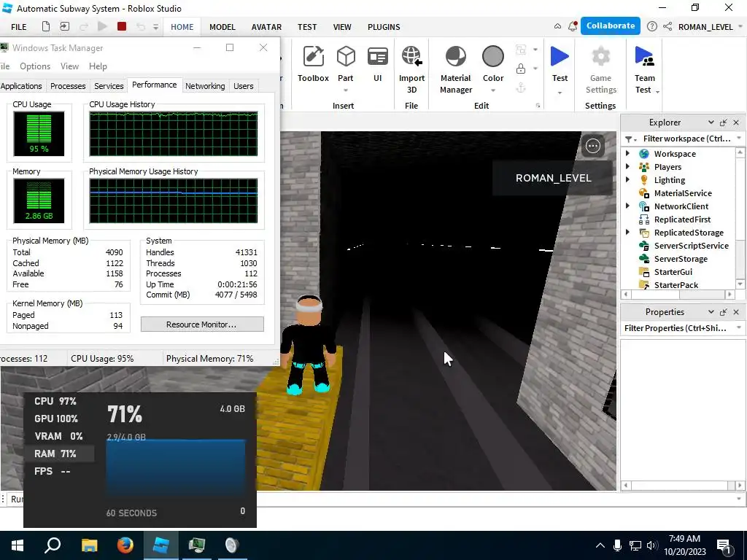Viewport: 747px width, 560px height.
Task: Click the ROMAN_LEVEL player list entry
Action: (x=553, y=178)
